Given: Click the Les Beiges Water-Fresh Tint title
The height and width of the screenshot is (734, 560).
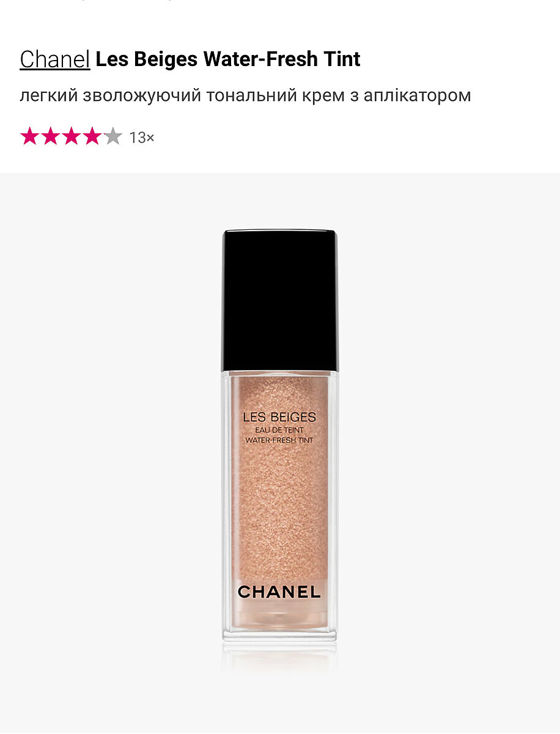Looking at the screenshot, I should 228,59.
